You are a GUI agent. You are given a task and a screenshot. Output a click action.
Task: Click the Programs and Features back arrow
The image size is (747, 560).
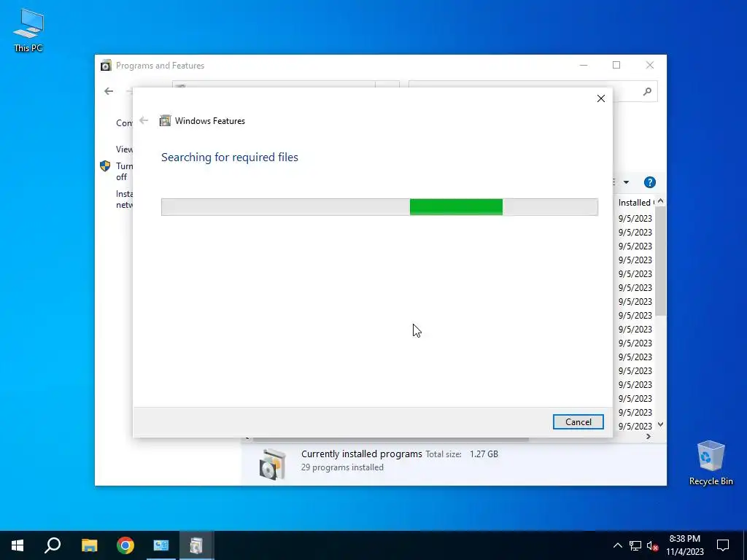tap(109, 91)
